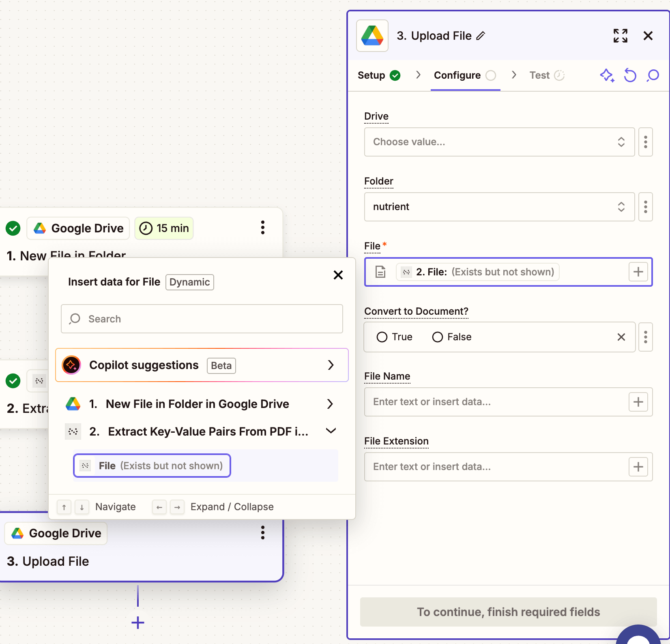Click the plus icon in File Name field
Viewport: 670px width, 644px height.
click(638, 402)
